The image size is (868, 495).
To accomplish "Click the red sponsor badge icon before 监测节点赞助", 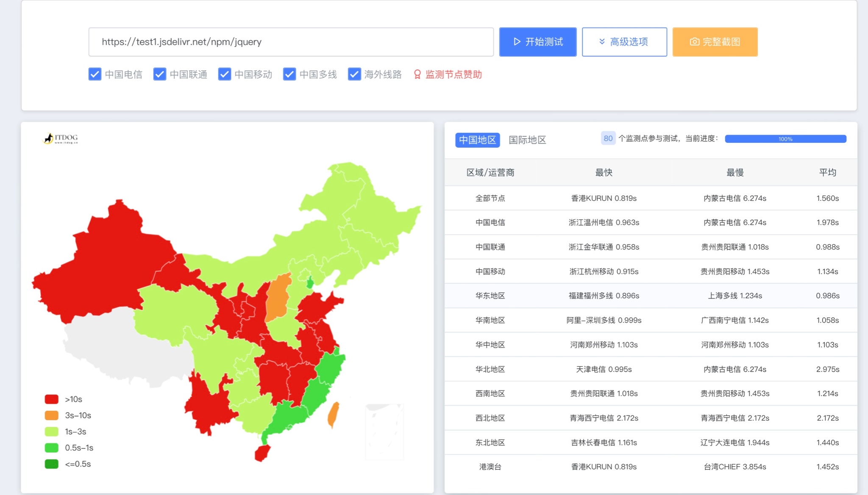I will tap(417, 75).
